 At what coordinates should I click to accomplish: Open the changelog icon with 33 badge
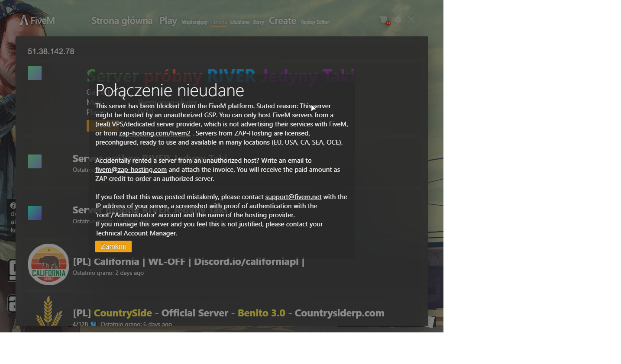384,20
